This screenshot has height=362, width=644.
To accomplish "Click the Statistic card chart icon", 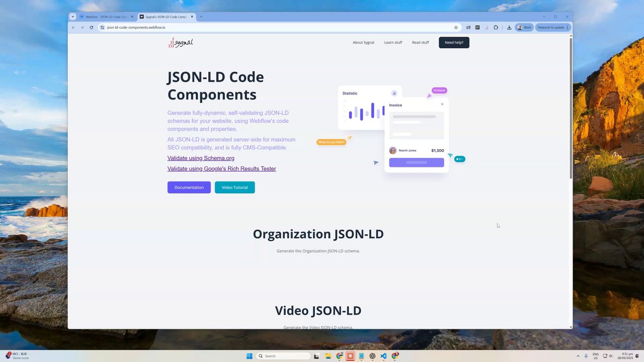I will coord(394,93).
